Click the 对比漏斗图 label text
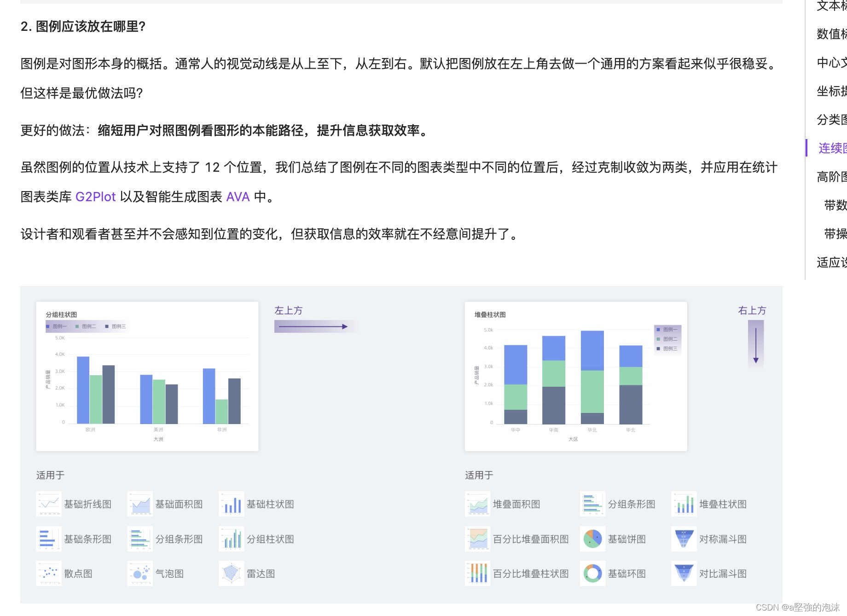The width and height of the screenshot is (847, 616). (x=723, y=574)
